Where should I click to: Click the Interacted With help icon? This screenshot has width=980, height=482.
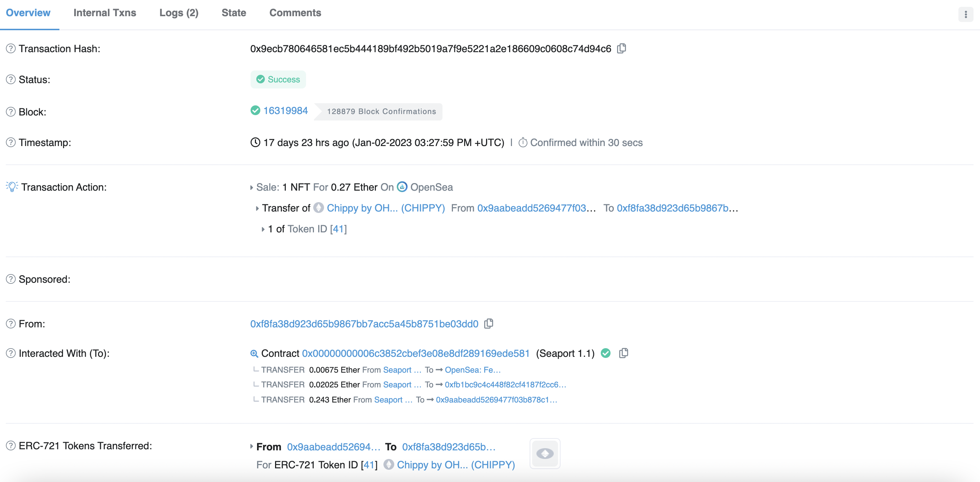11,353
